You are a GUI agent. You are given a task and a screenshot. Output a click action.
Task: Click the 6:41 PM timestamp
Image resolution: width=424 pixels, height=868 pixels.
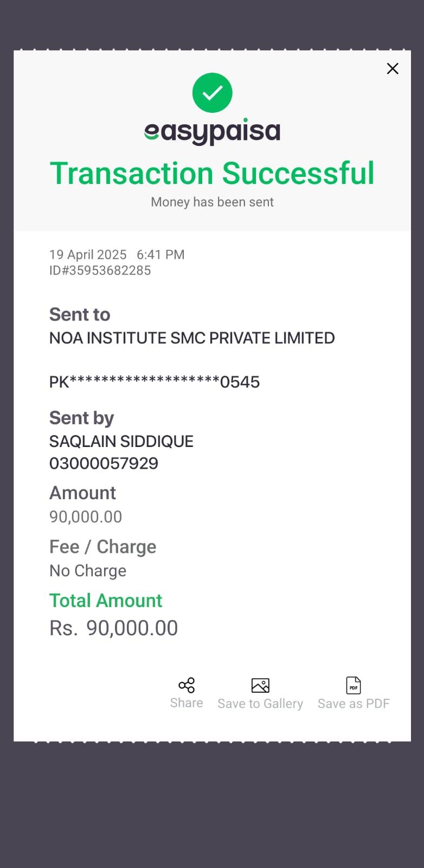(x=160, y=255)
